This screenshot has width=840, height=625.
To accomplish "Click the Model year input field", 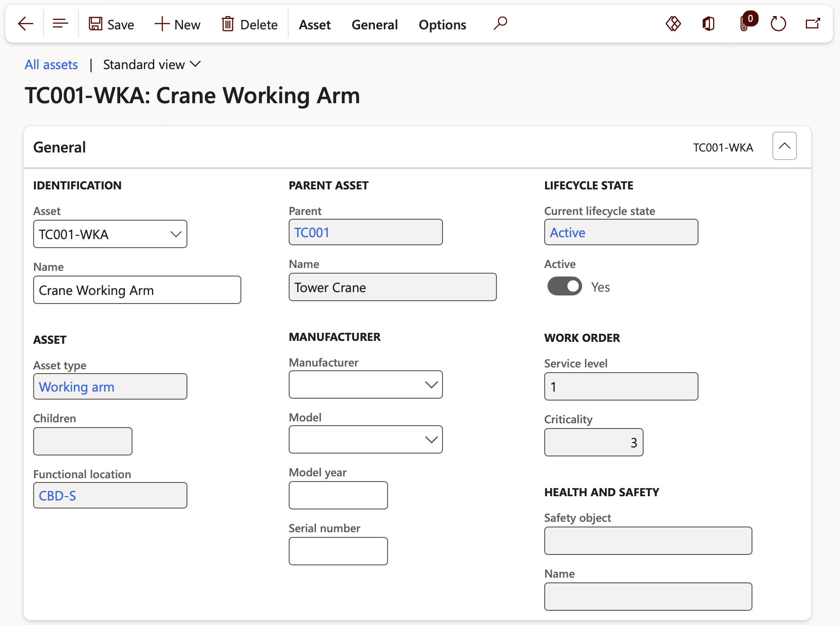I will [338, 495].
